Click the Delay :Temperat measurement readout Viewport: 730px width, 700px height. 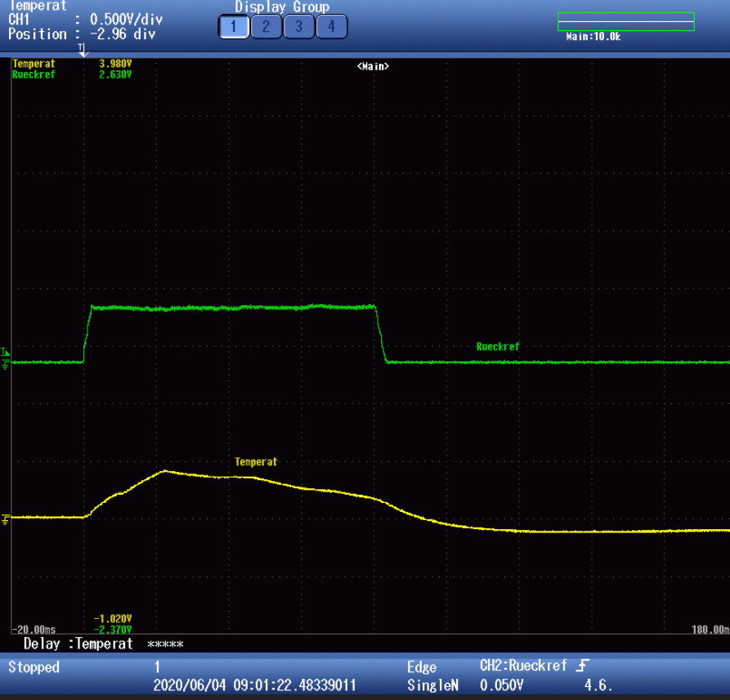point(78,644)
